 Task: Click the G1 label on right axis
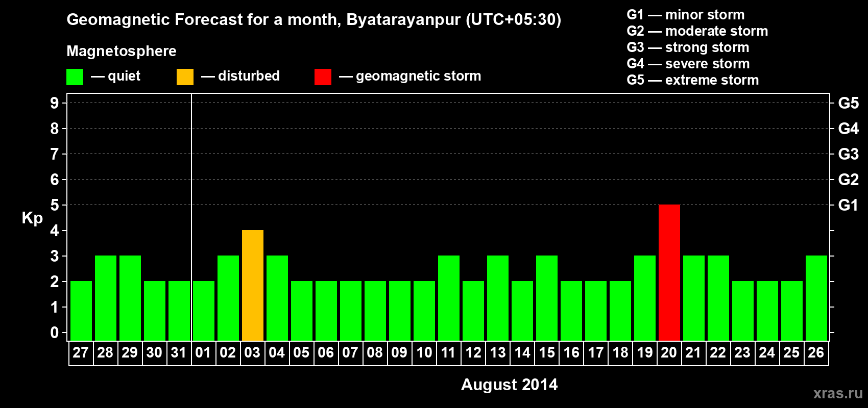(849, 205)
